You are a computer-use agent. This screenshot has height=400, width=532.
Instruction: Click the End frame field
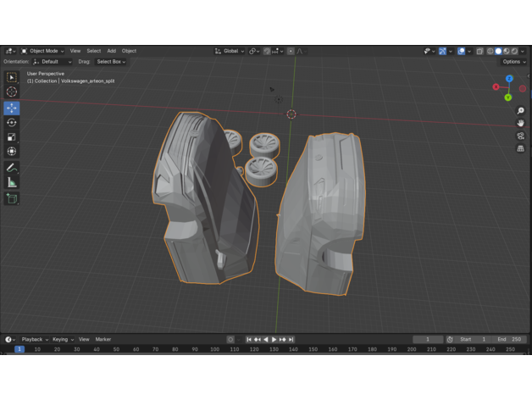[x=510, y=339]
